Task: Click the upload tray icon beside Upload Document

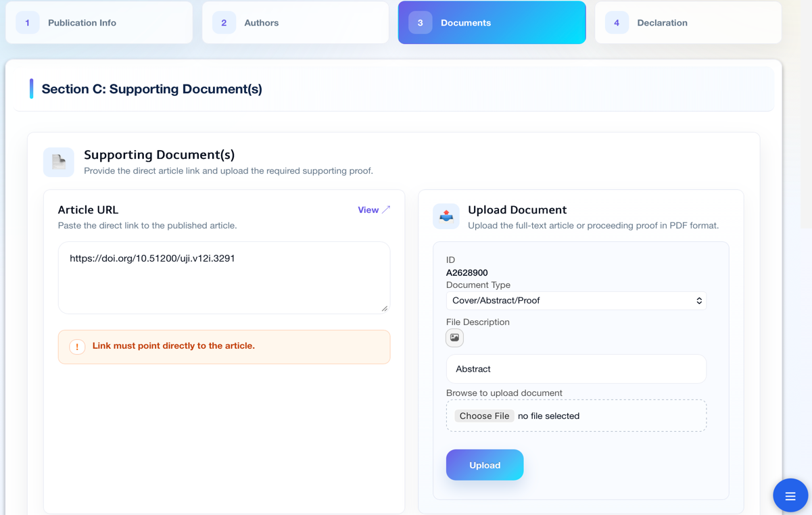Action: click(446, 216)
